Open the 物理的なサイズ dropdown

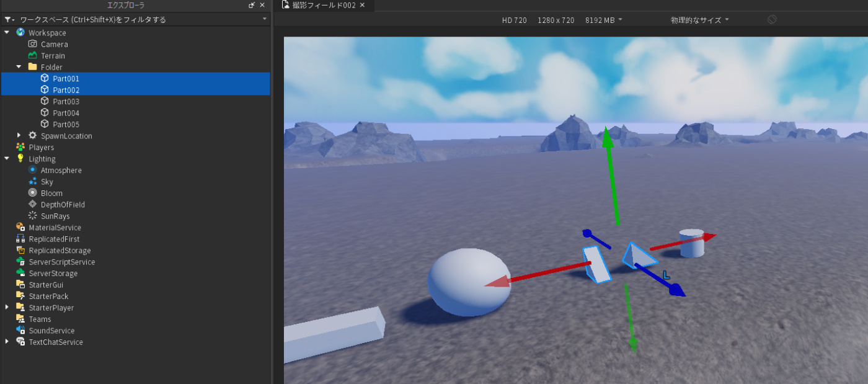tap(700, 20)
